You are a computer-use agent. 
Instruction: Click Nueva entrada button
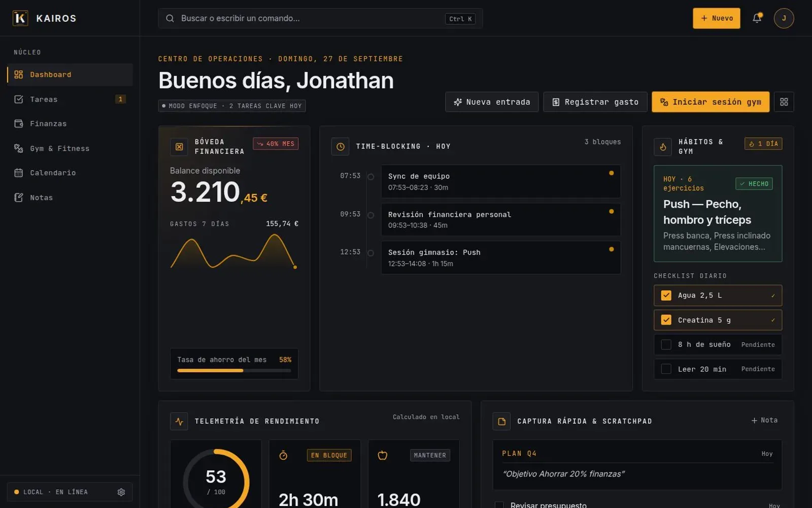[x=492, y=102]
